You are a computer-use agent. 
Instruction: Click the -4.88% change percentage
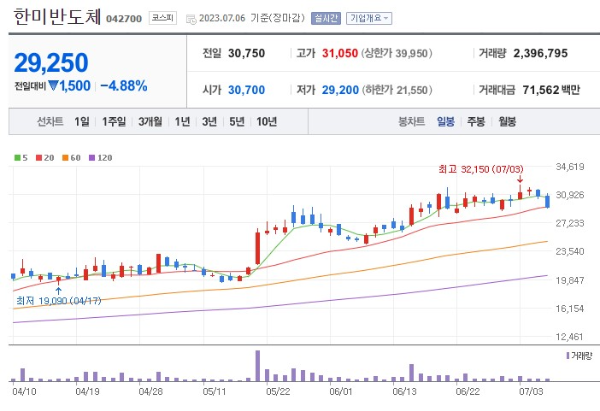pos(124,86)
